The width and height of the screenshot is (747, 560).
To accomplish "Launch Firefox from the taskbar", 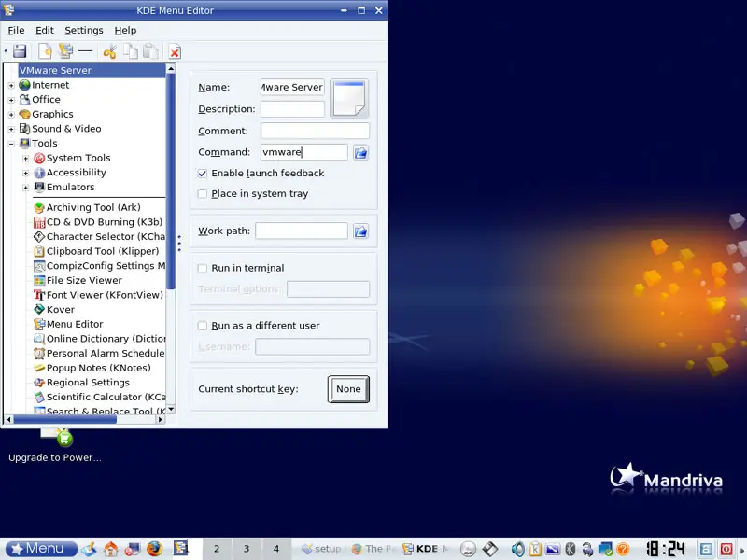I will click(x=154, y=549).
